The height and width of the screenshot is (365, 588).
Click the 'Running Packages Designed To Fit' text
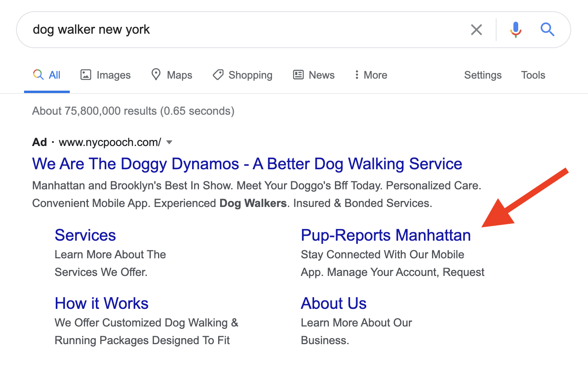click(x=142, y=341)
